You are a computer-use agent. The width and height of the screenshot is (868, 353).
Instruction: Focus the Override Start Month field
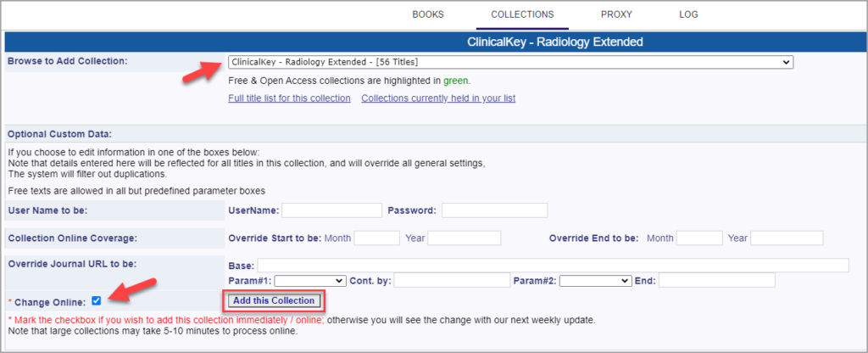point(376,238)
